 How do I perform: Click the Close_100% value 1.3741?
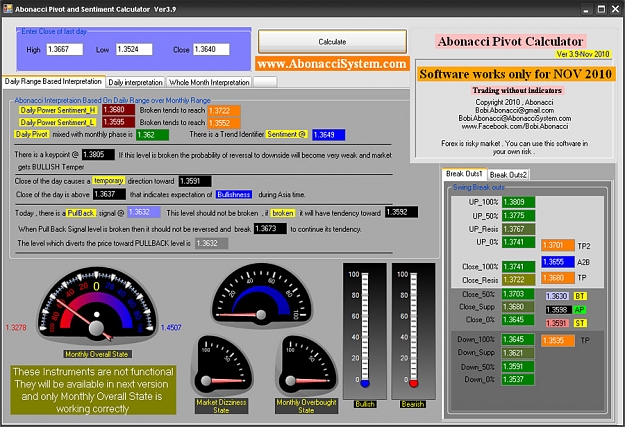coord(518,267)
